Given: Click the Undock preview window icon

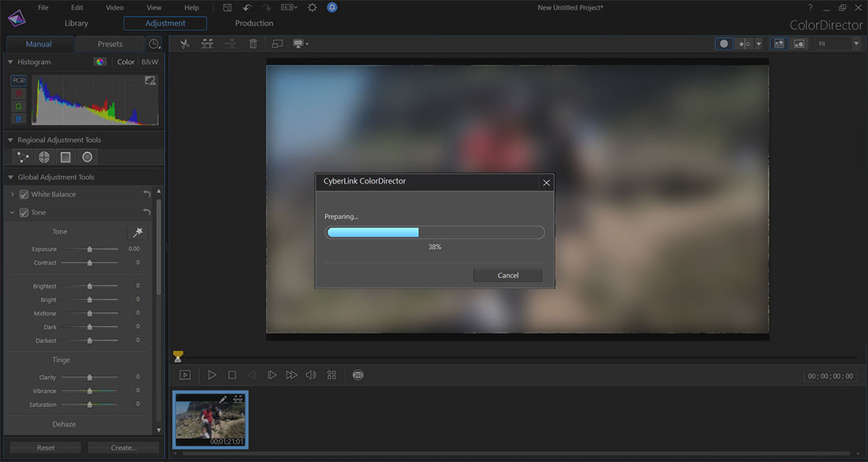Looking at the screenshot, I should click(277, 43).
